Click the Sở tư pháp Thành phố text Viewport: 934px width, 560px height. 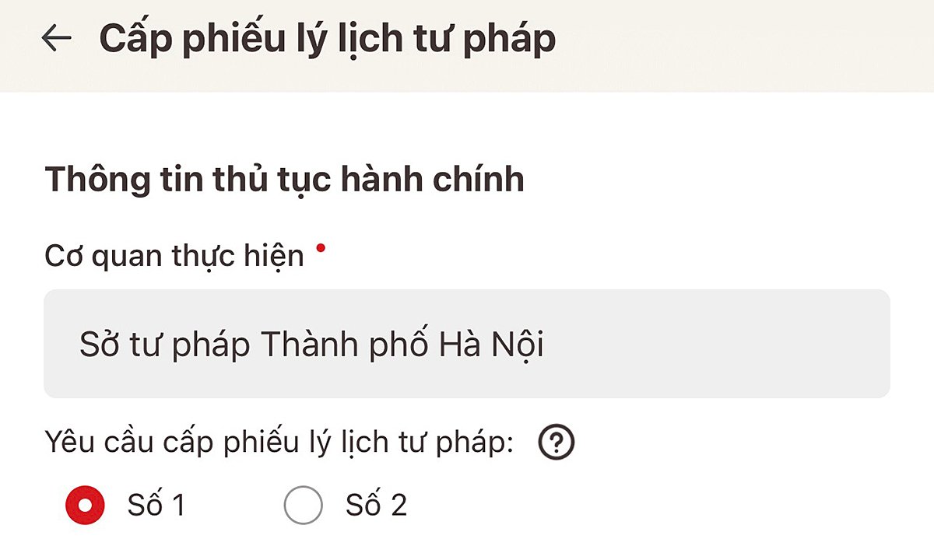[x=254, y=345]
